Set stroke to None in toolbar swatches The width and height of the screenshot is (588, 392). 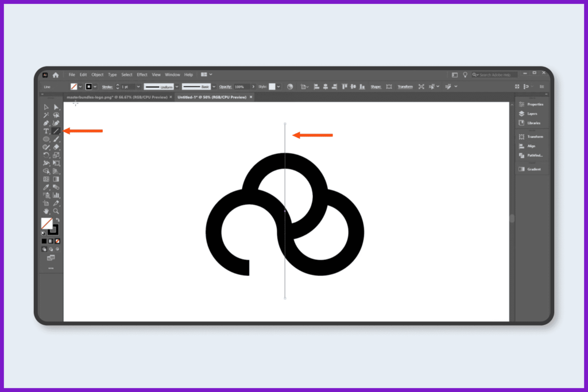pyautogui.click(x=56, y=240)
